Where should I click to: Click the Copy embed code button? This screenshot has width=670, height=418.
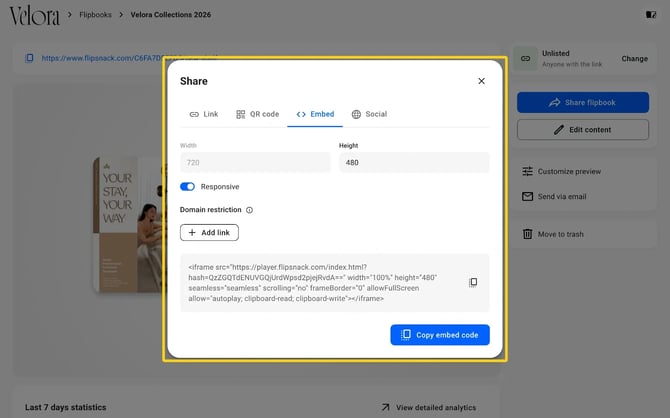point(440,335)
